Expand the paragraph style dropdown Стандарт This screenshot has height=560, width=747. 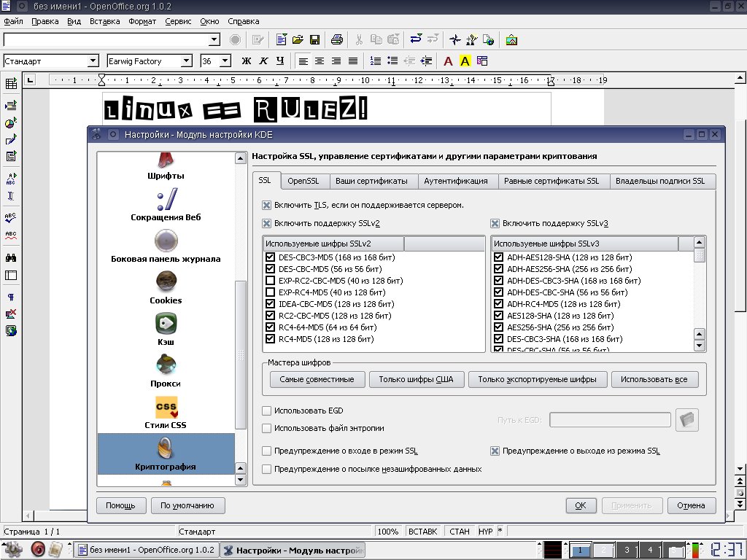coord(93,61)
